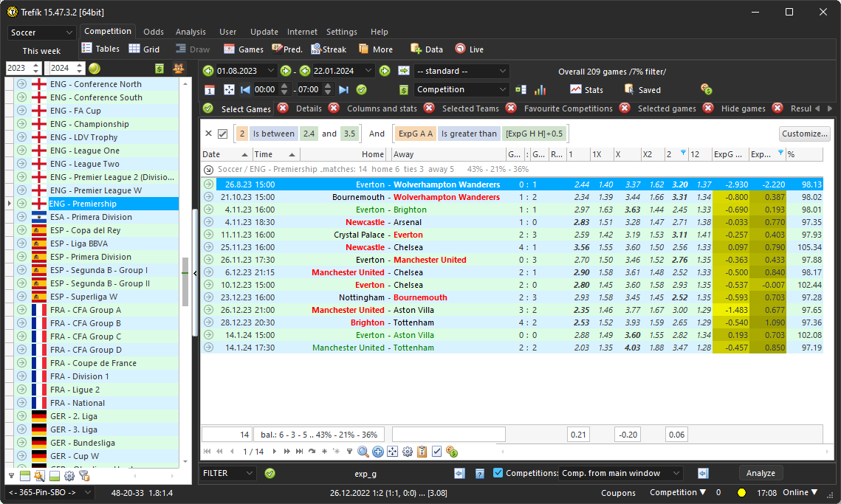The image size is (841, 504).
Task: Click the gear settings icon under competition list
Action: (69, 476)
